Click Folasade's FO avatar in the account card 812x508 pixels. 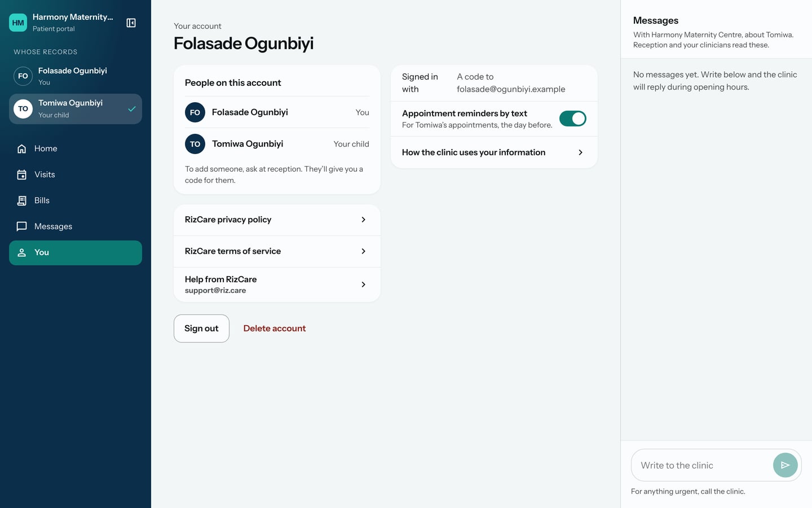click(x=195, y=112)
